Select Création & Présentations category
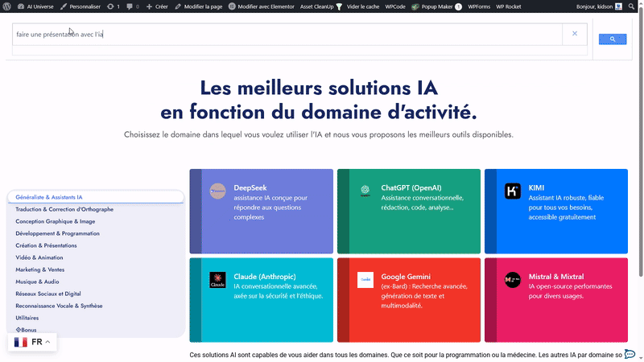The width and height of the screenshot is (644, 362). (x=46, y=245)
